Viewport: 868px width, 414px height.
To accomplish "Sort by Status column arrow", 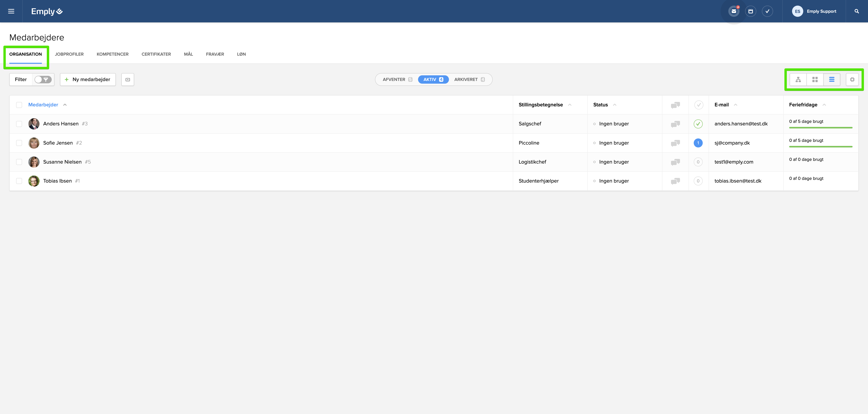I will (615, 105).
